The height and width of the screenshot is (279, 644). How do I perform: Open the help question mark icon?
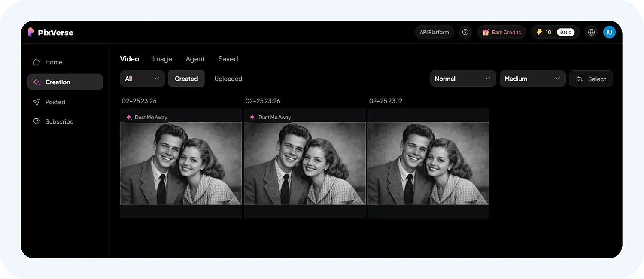pos(465,32)
